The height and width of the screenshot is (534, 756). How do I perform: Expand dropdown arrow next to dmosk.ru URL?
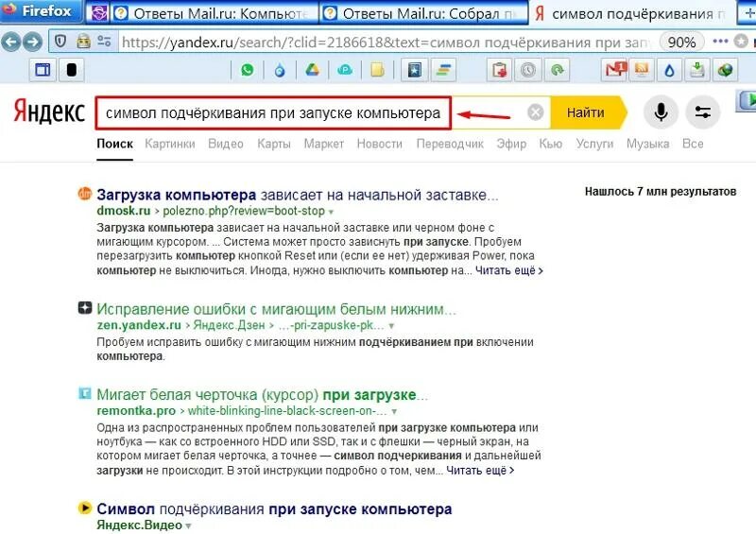(x=331, y=212)
